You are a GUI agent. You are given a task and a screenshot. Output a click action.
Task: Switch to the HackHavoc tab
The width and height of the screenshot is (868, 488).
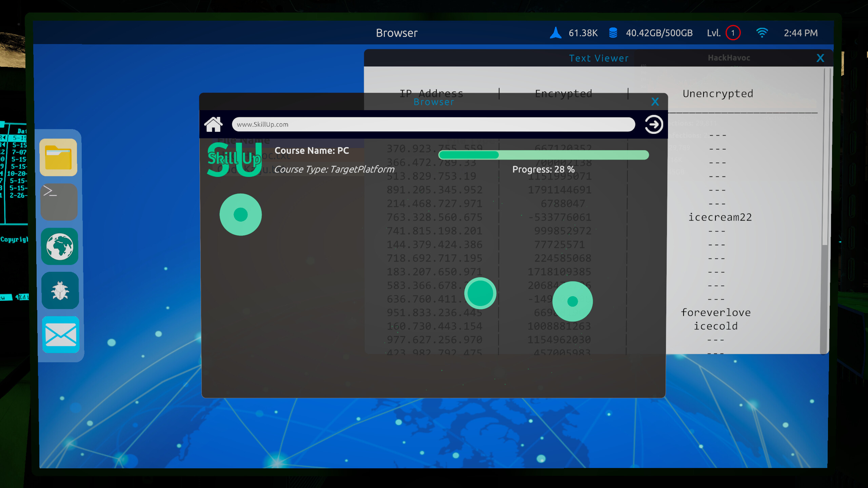coord(729,58)
